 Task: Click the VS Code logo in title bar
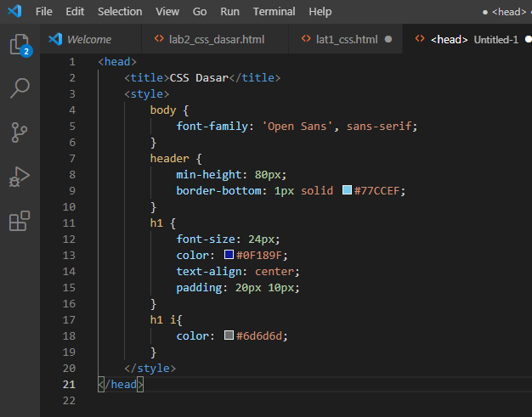(14, 11)
